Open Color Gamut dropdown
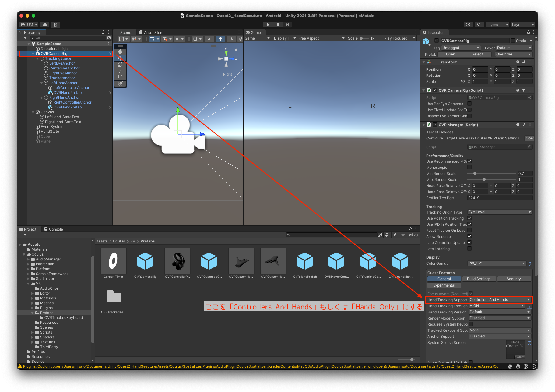The image size is (555, 392). click(x=497, y=263)
